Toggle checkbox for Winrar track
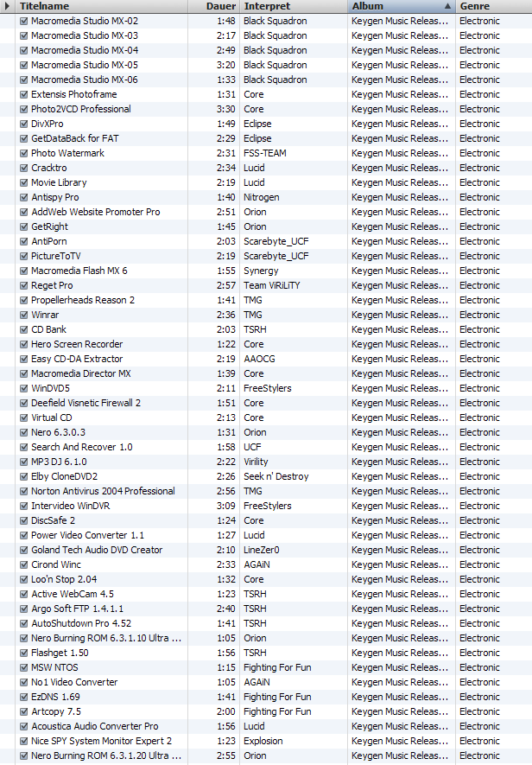Screen dimensions: 532x765 tap(23, 315)
